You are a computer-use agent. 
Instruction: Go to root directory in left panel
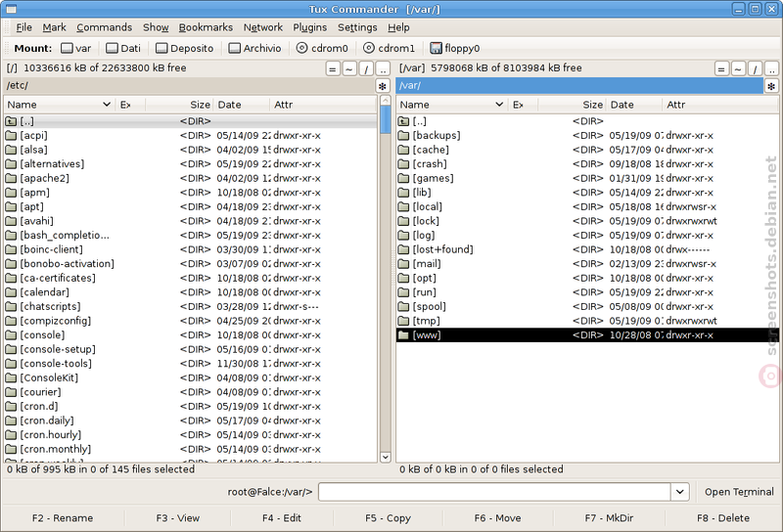[x=366, y=68]
